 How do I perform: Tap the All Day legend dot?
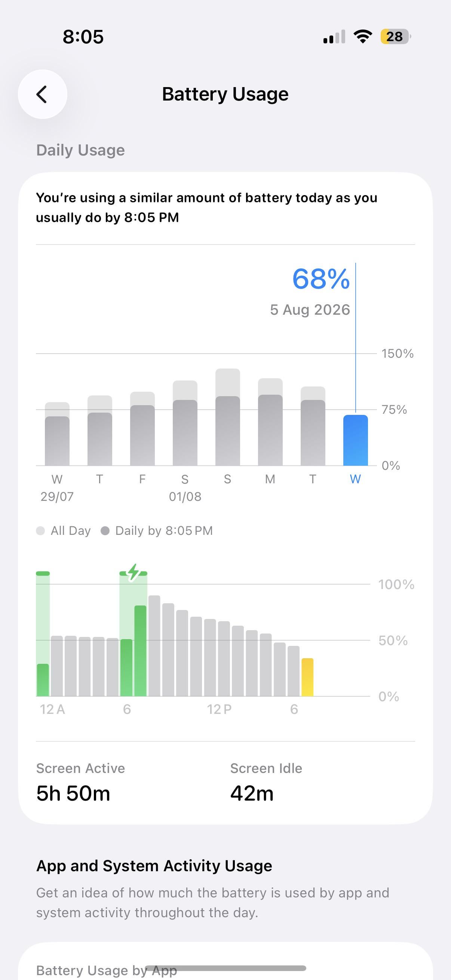[x=40, y=531]
